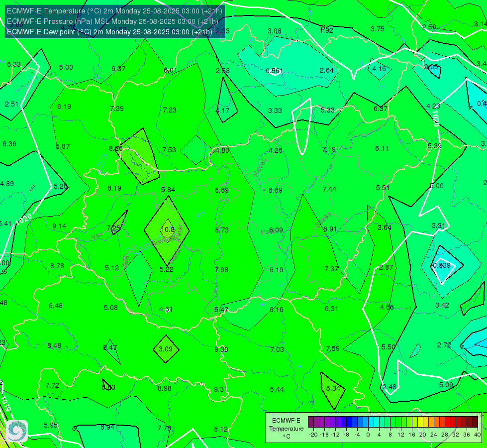Click the 2.64 map value
Image resolution: width=487 pixels, height=448 pixels.
click(327, 70)
